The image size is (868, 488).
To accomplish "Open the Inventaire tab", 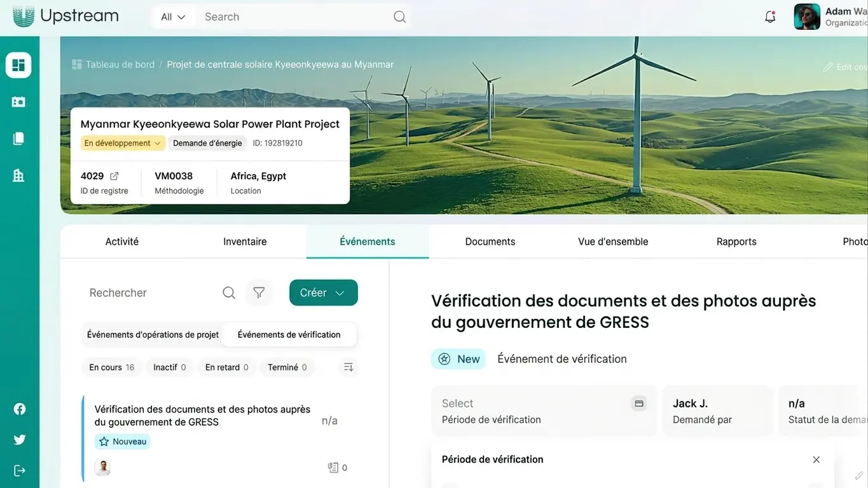I will [x=245, y=241].
